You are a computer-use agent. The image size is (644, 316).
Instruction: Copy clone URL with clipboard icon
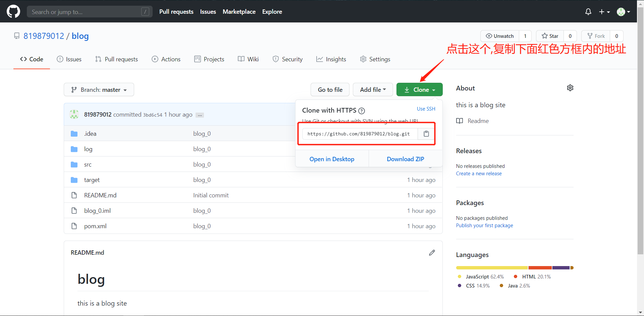426,134
